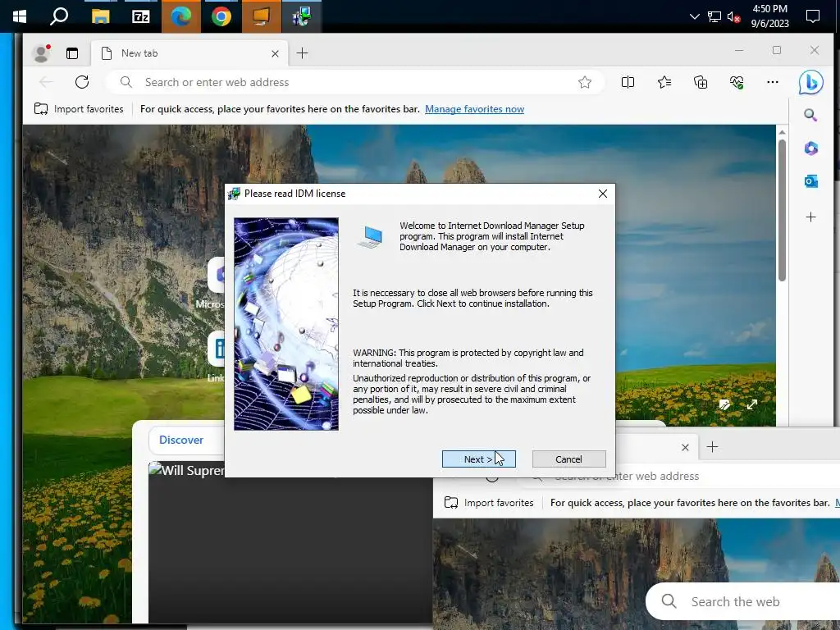Screen dimensions: 840x630
Task: Open File Explorer from the taskbar
Action: [100, 16]
